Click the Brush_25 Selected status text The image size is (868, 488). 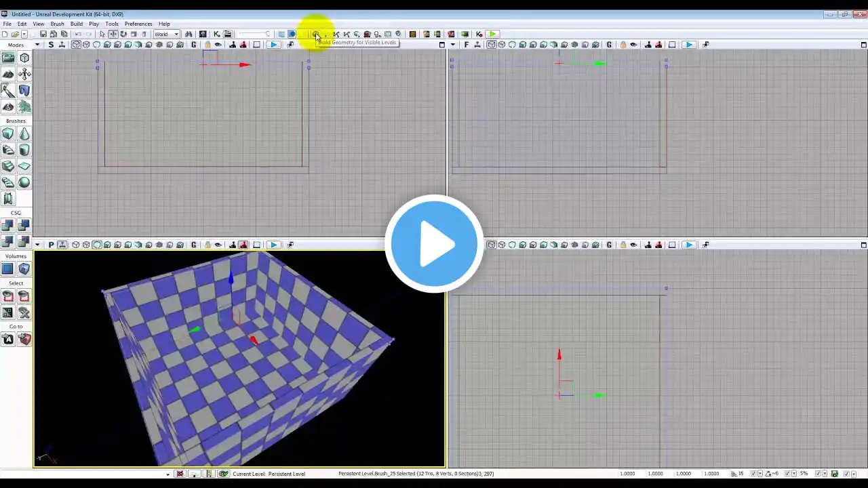point(416,474)
